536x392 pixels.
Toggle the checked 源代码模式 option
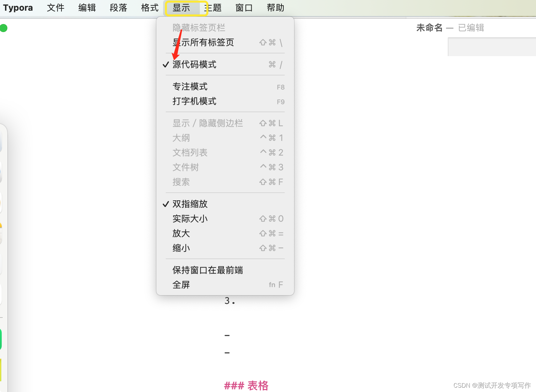coord(225,64)
